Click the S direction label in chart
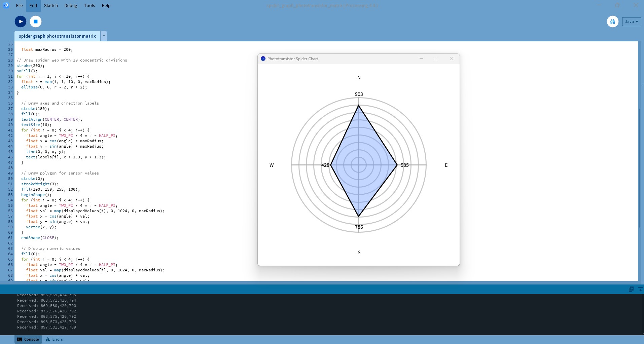This screenshot has height=344, width=644. pos(359,253)
